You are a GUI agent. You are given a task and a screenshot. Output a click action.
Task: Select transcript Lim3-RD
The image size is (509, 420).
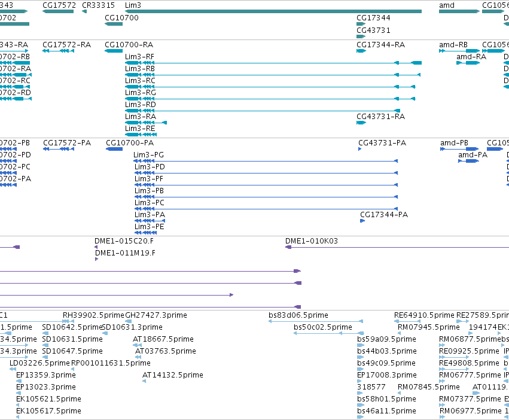tap(141, 105)
